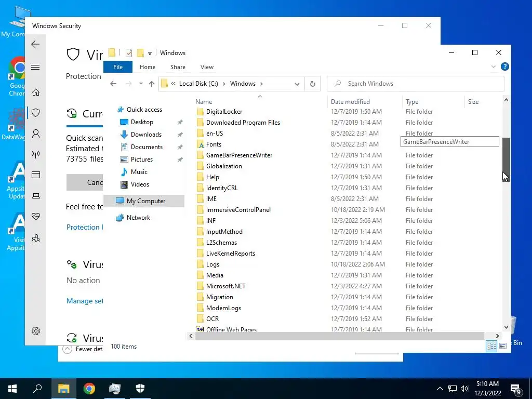Click Explorer back navigation arrow
This screenshot has height=399, width=532.
pyautogui.click(x=113, y=84)
